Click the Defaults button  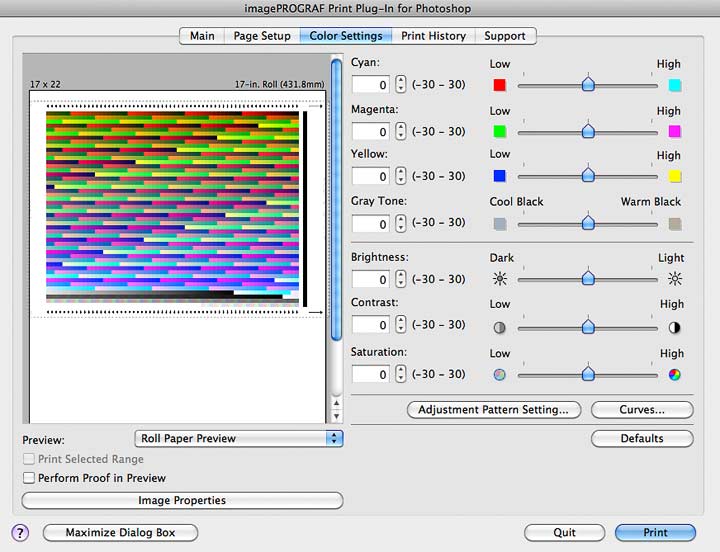642,439
